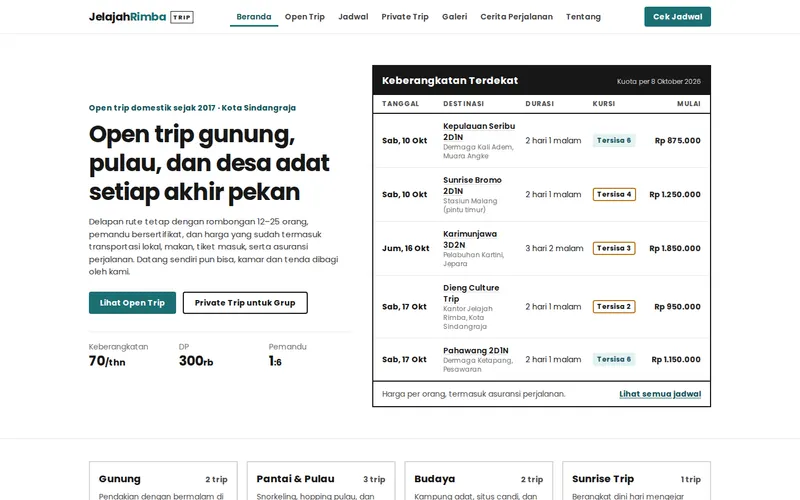This screenshot has height=500, width=800.
Task: Click the Jum, 16 Okt date cell
Action: click(406, 248)
